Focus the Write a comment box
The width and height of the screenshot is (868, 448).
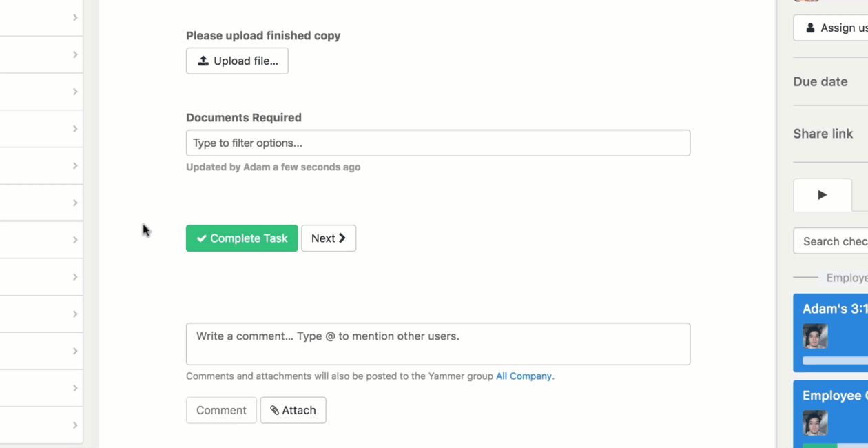[438, 343]
